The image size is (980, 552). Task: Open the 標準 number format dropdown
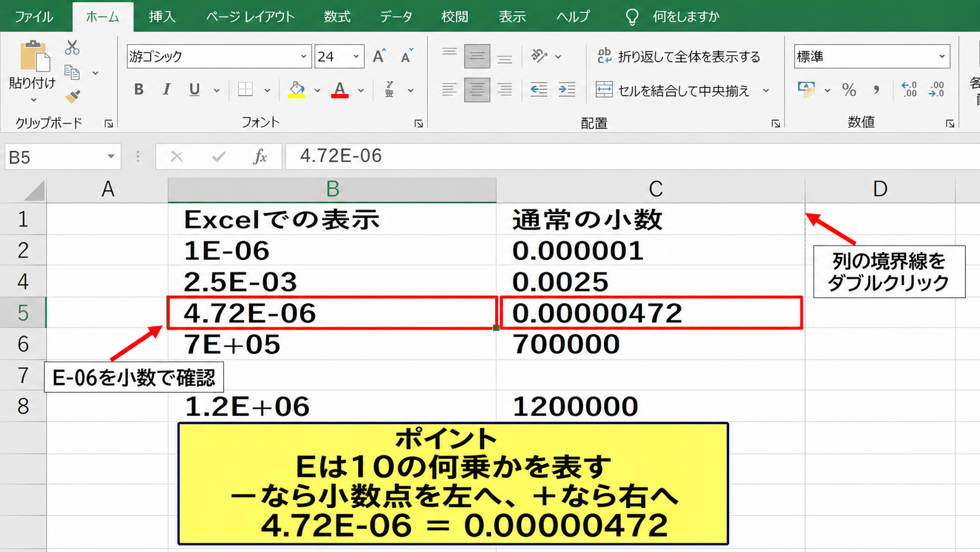click(942, 57)
